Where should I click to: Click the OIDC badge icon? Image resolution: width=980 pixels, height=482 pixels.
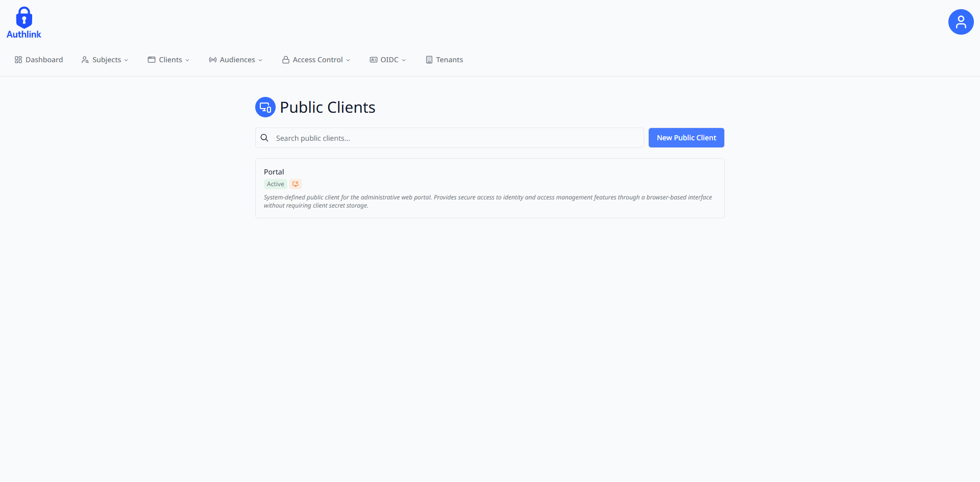click(x=373, y=60)
